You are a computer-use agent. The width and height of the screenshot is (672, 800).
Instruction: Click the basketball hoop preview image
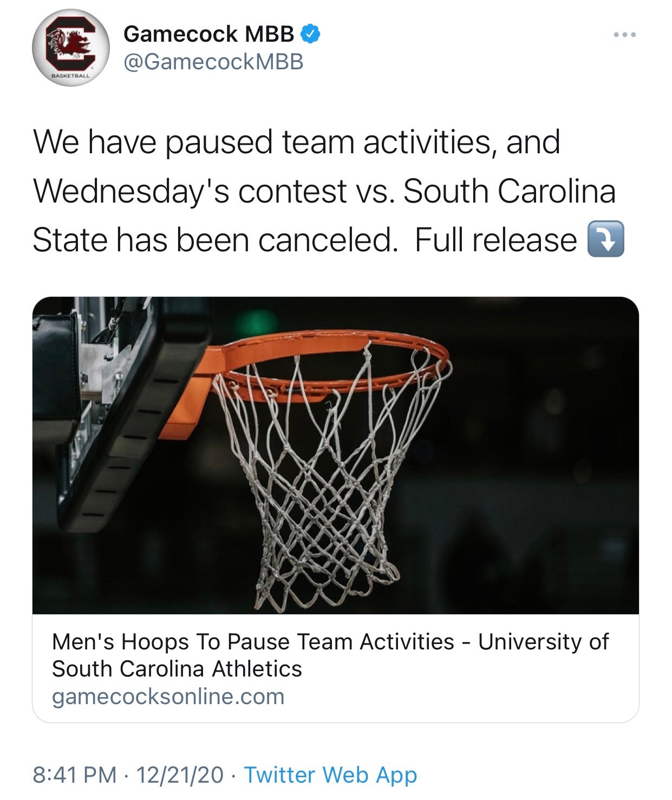coord(336,458)
